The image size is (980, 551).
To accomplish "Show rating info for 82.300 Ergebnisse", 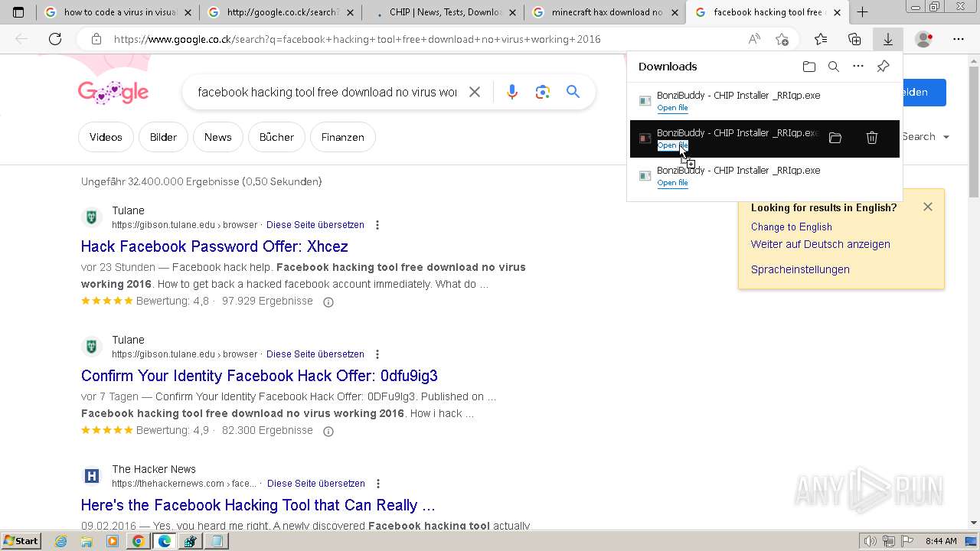I will [328, 431].
